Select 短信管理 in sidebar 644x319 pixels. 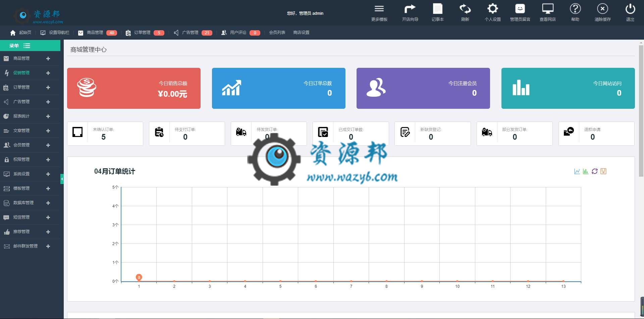21,217
